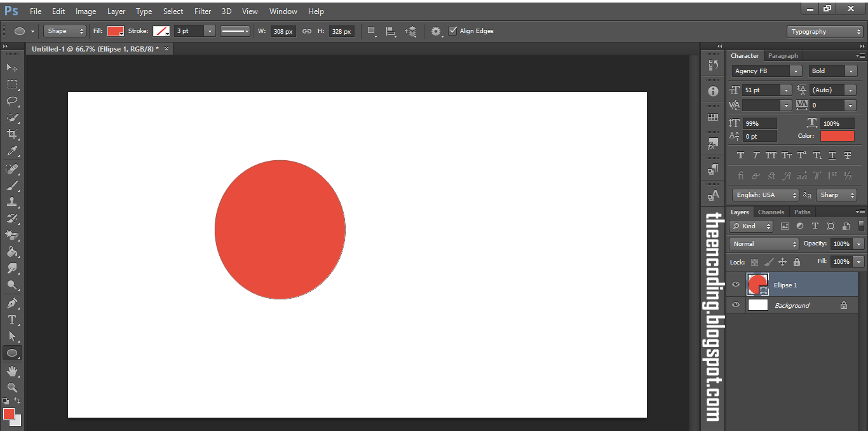Select the Quick Selection tool
Screen dimensions: 868x431
coord(12,118)
